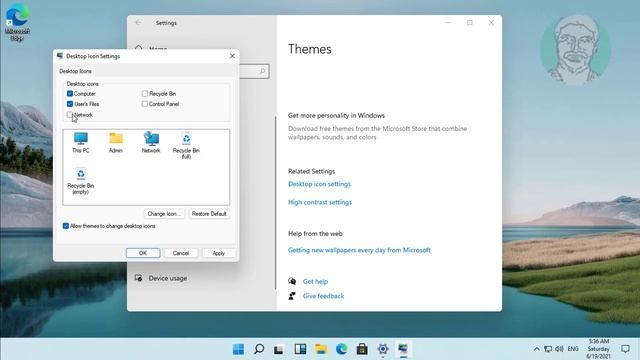Open Getting new wallpapers every day link

click(359, 250)
